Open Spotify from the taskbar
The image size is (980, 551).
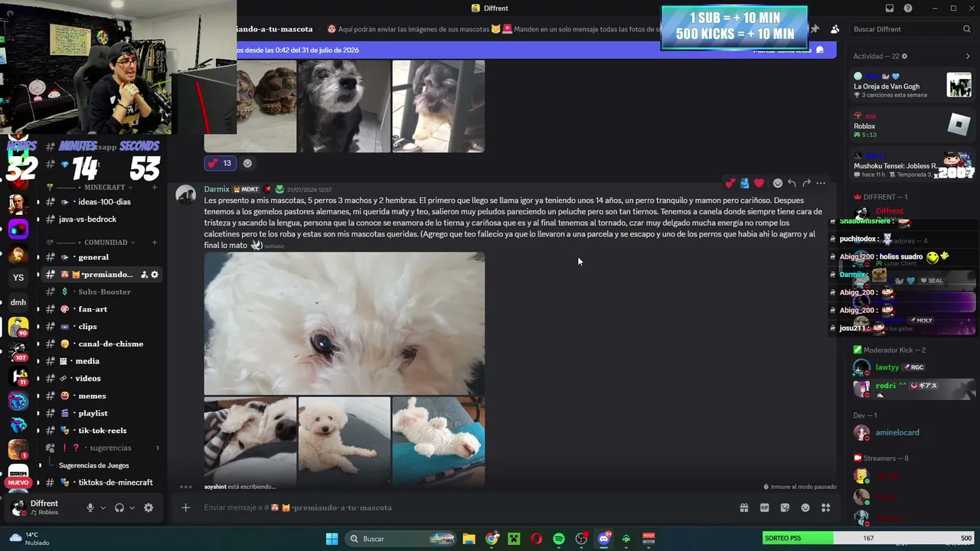[x=559, y=539]
